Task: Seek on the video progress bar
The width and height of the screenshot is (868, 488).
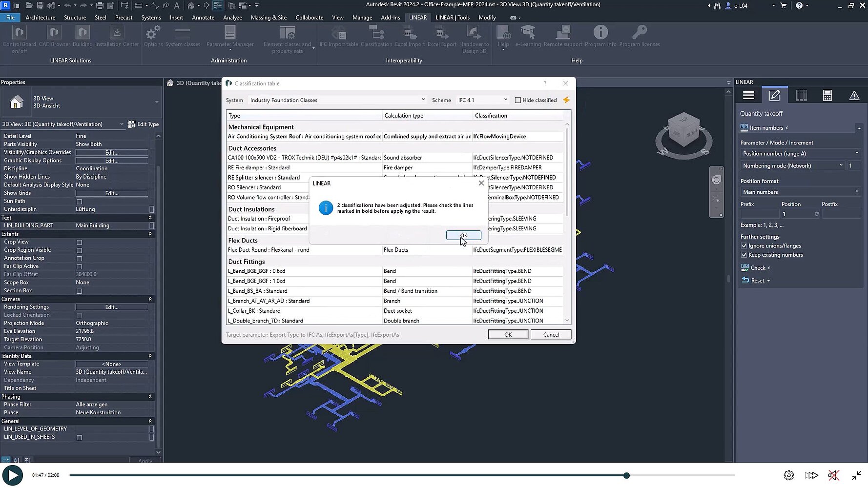Action: coord(402,475)
